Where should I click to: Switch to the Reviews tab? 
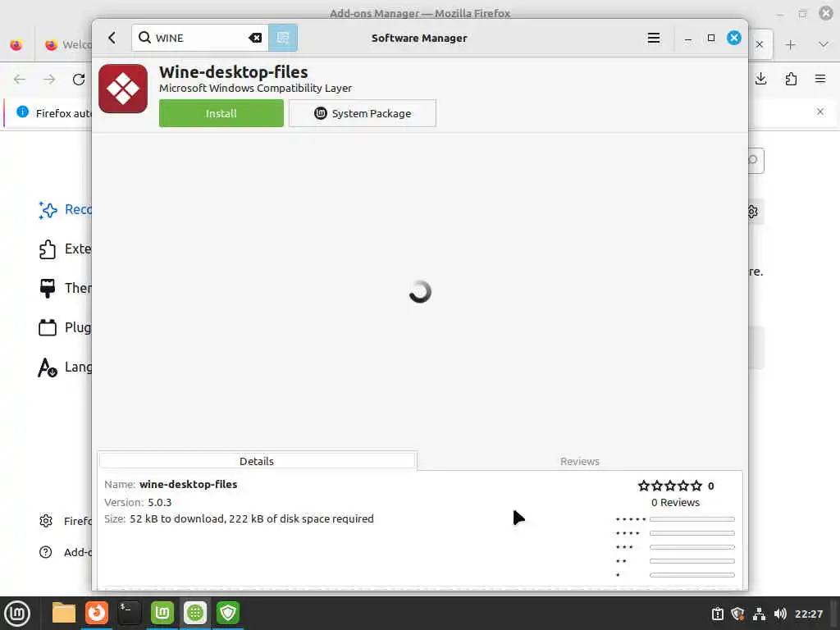[x=580, y=461]
